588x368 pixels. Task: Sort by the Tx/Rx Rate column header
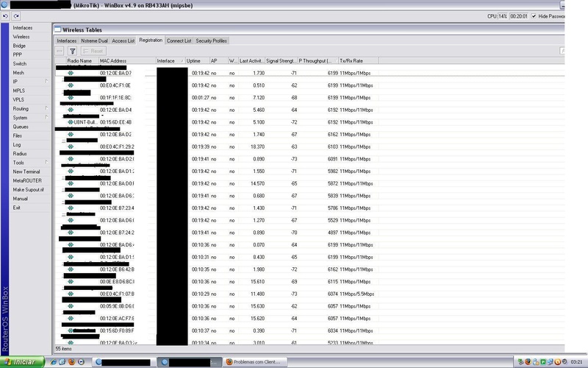pyautogui.click(x=359, y=60)
